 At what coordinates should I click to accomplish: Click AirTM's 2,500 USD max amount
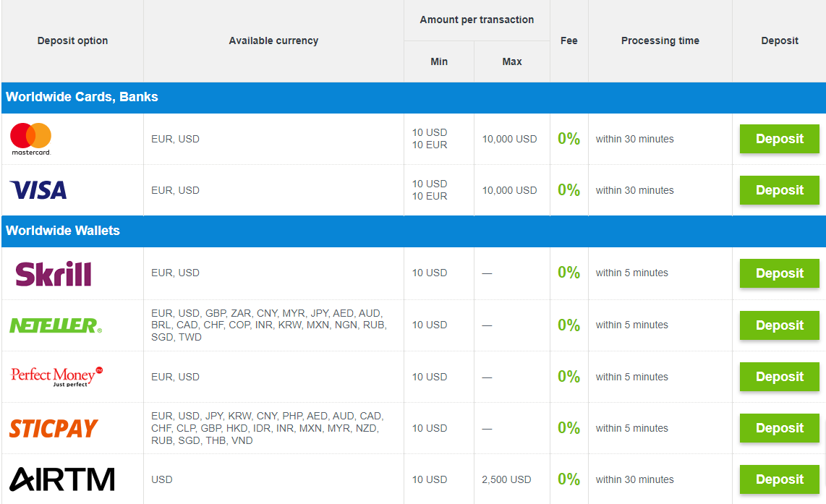point(506,479)
